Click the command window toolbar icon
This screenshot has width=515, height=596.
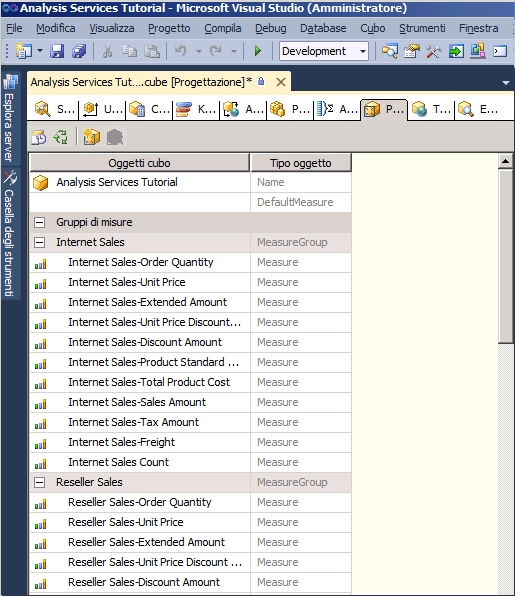tap(500, 51)
